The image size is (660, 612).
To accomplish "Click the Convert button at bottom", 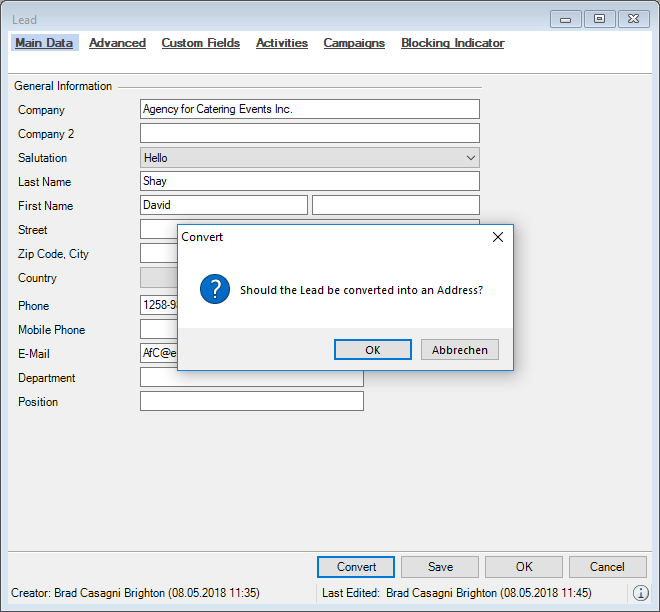I will (356, 567).
